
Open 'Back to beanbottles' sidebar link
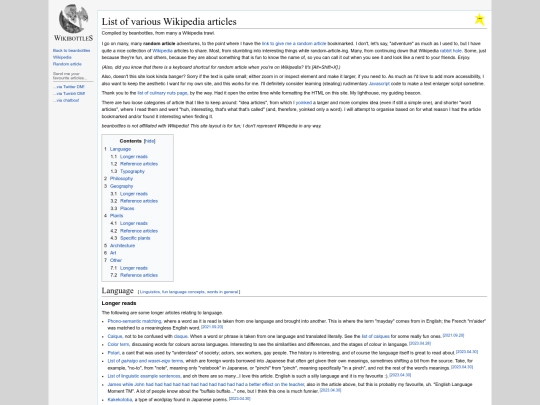71,51
